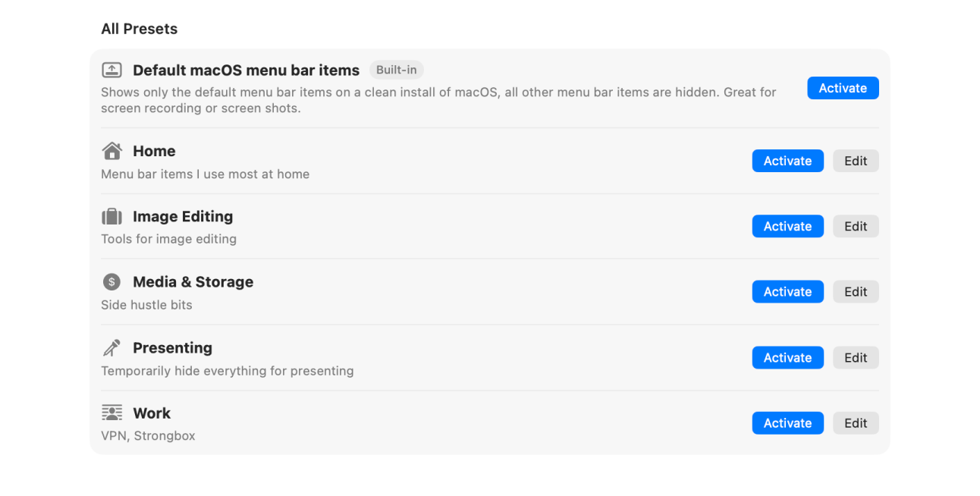This screenshot has width=980, height=496.
Task: Click the Image Editing suitcase icon
Action: point(112,217)
